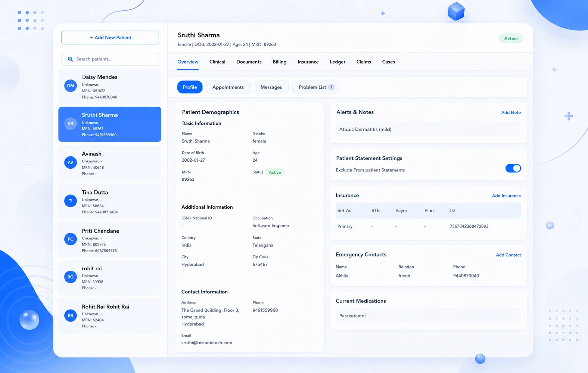Viewport: 588px width, 373px height.
Task: Click the Active status badge in demographics
Action: pos(275,172)
